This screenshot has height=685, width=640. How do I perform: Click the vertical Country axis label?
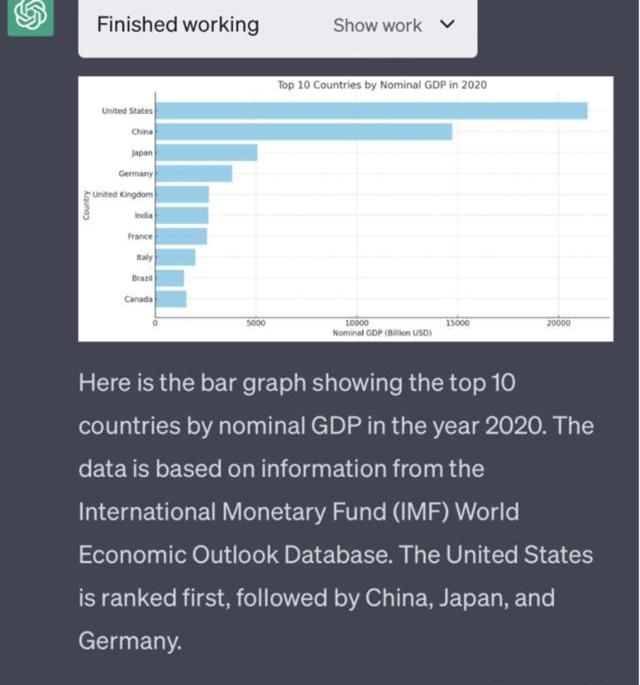click(86, 205)
